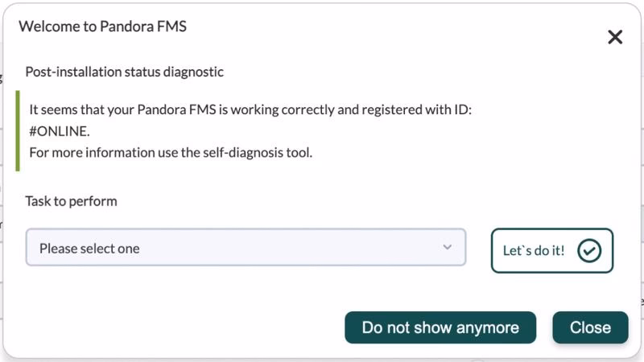Click the "Do not show anymore" button

click(x=440, y=327)
